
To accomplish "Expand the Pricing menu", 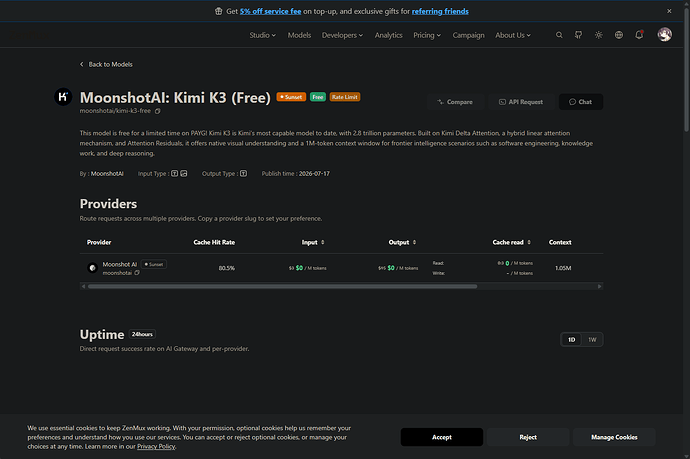I will coord(427,35).
